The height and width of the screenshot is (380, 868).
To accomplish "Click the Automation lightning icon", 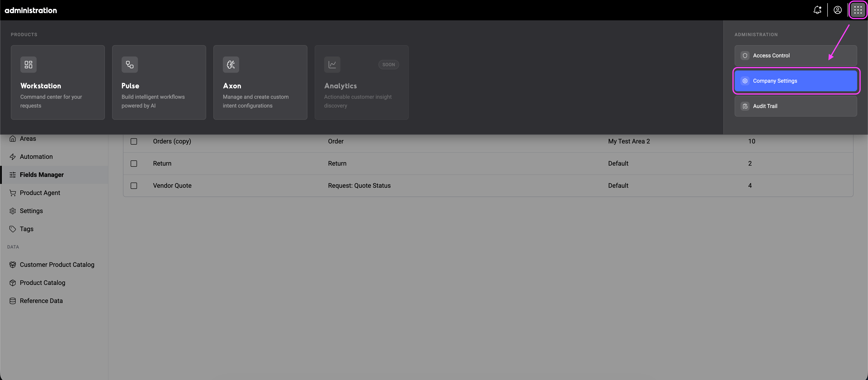I will [12, 157].
